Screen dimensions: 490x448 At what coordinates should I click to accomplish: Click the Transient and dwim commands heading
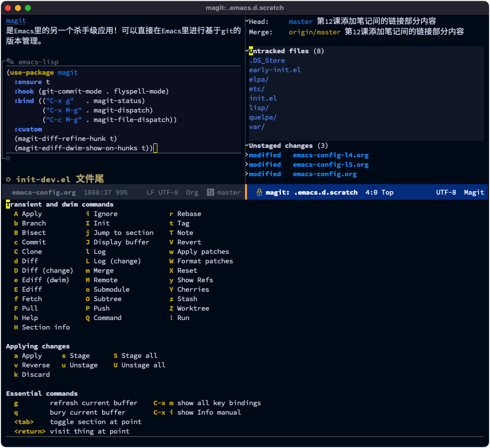click(59, 204)
